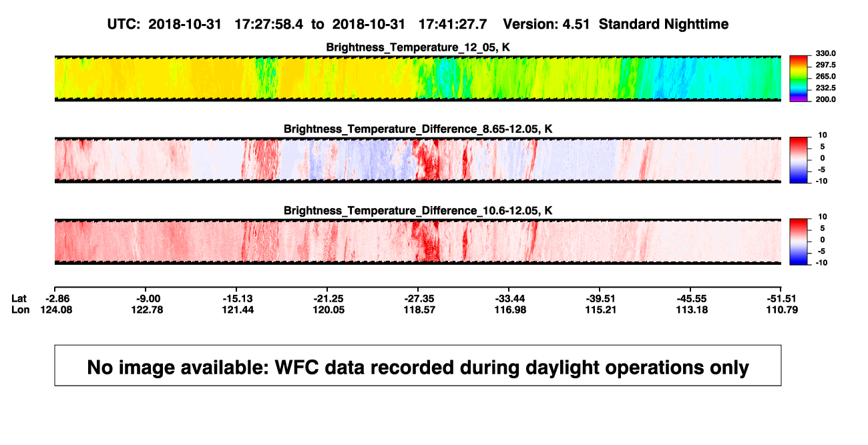Click latitude tick value -27.35
The image size is (868, 445).
click(419, 299)
